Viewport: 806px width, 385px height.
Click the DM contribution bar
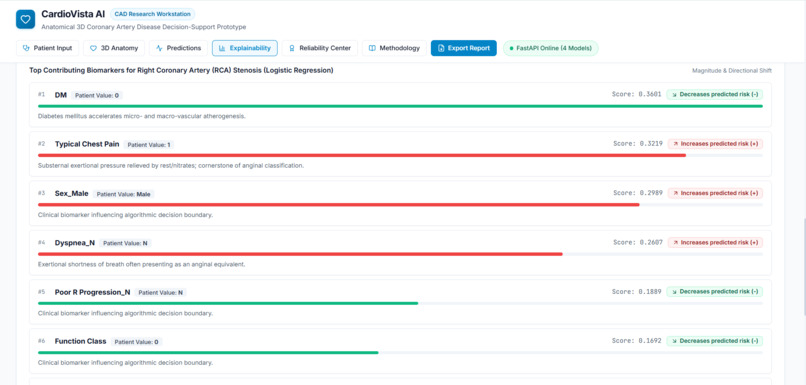pos(400,106)
